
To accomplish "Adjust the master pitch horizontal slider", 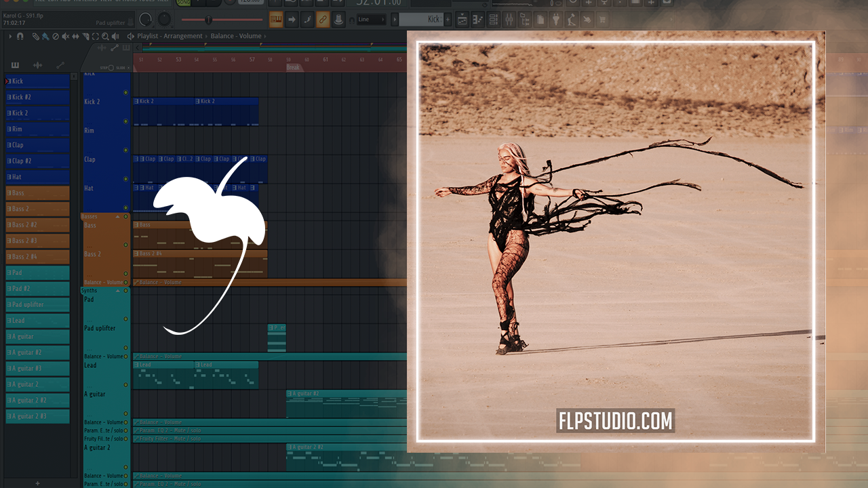I will pos(208,20).
